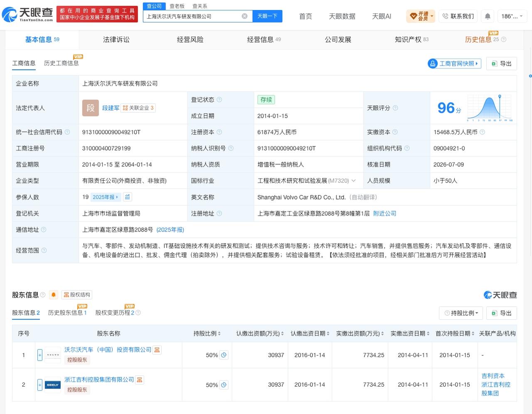Expand the Volvo shareholder row plus button
This screenshot has height=414, width=532.
pyautogui.click(x=40, y=355)
